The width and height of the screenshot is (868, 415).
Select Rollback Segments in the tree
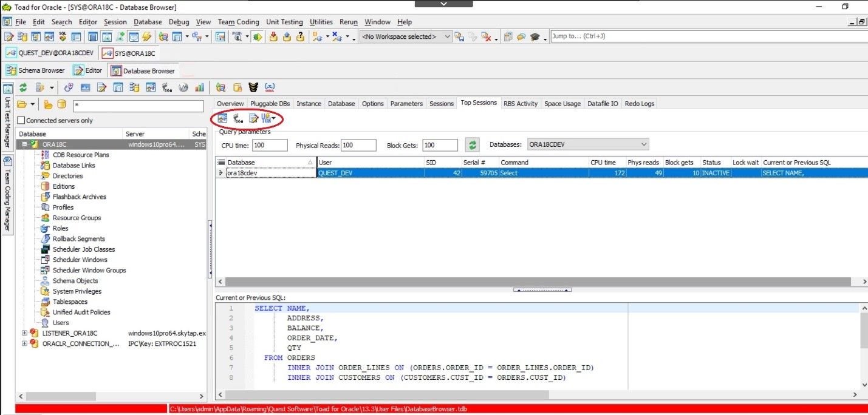click(79, 238)
